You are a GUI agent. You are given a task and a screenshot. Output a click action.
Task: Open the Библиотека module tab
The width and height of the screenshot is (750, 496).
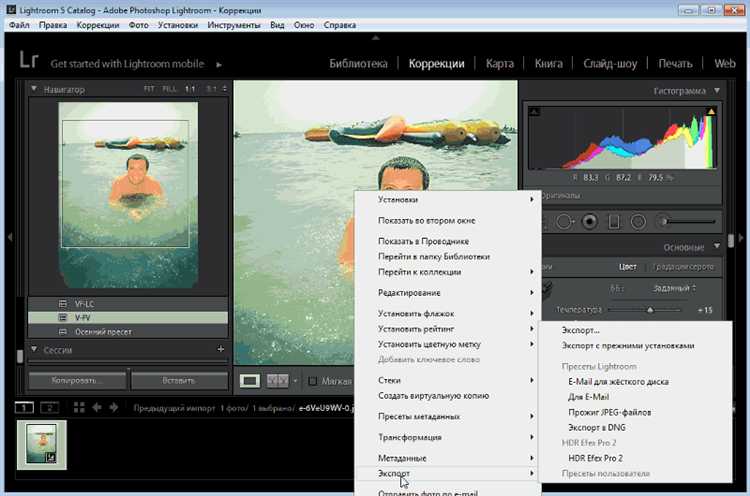(x=358, y=64)
